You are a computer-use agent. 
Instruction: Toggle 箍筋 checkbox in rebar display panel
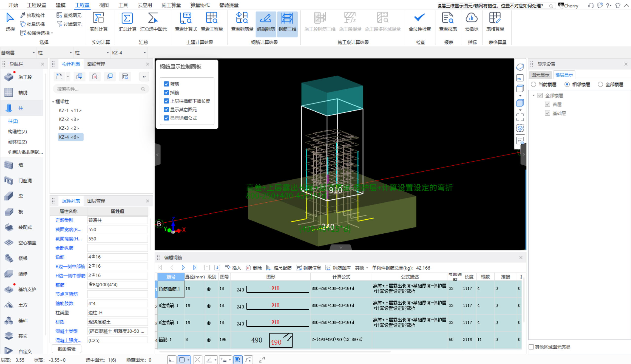pyautogui.click(x=166, y=84)
